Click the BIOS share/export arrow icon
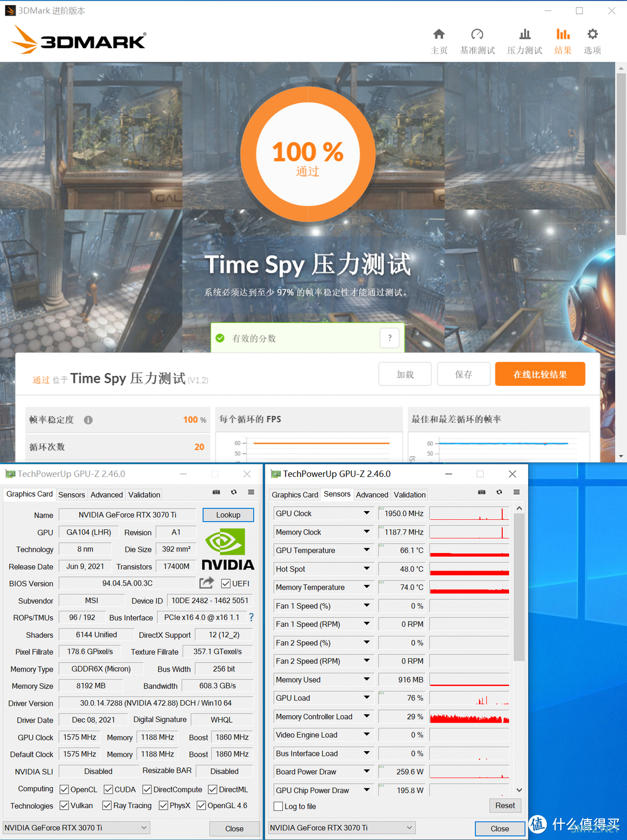This screenshot has height=840, width=627. [x=207, y=583]
